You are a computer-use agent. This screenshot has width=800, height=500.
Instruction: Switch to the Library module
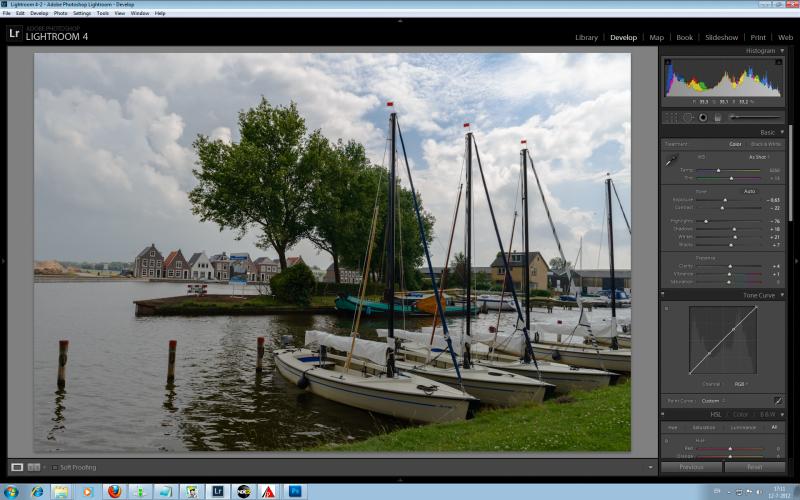586,37
